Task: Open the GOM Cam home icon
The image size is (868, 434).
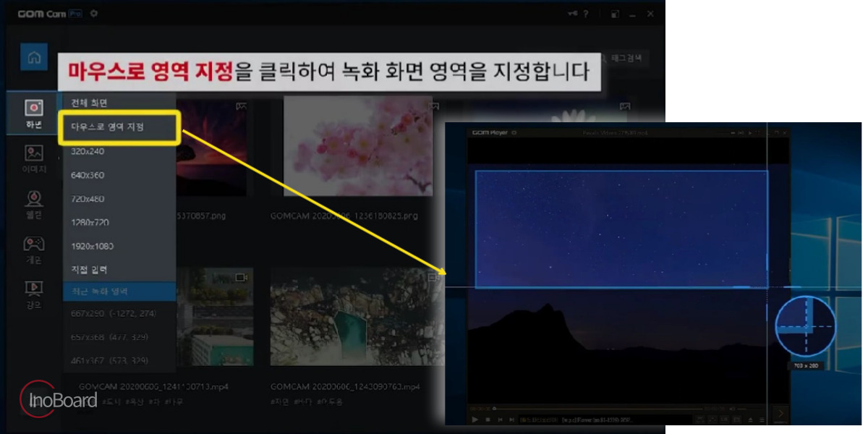Action: pyautogui.click(x=34, y=58)
